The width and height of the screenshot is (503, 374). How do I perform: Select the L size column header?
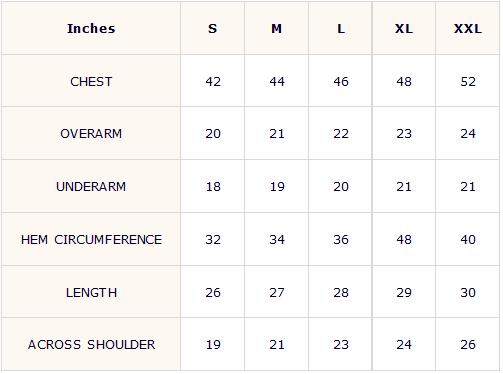click(x=341, y=29)
